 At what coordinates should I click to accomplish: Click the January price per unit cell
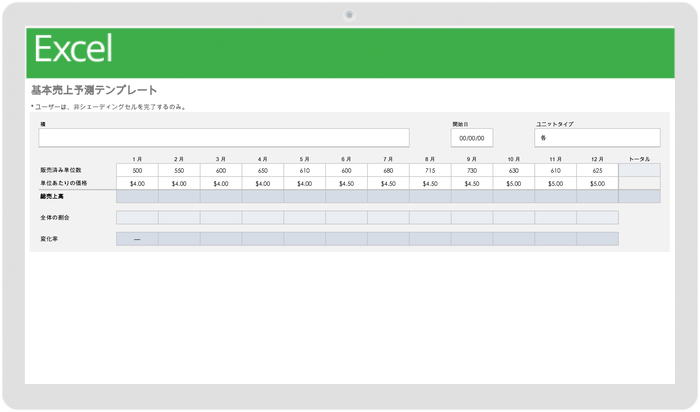(x=137, y=183)
